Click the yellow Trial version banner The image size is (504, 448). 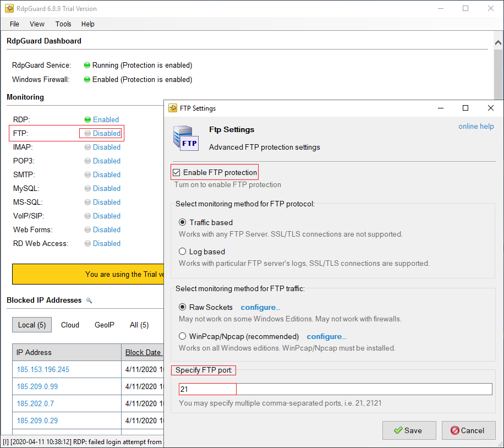(x=88, y=274)
